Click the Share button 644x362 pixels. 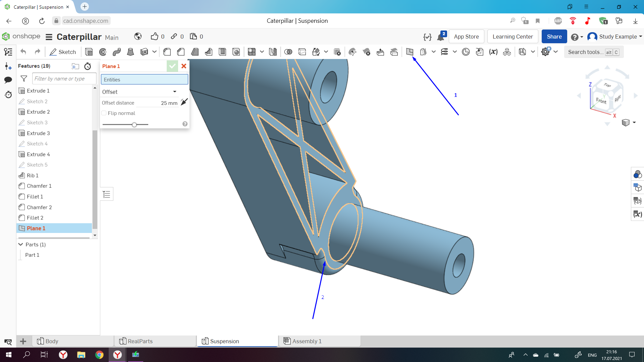(x=554, y=37)
